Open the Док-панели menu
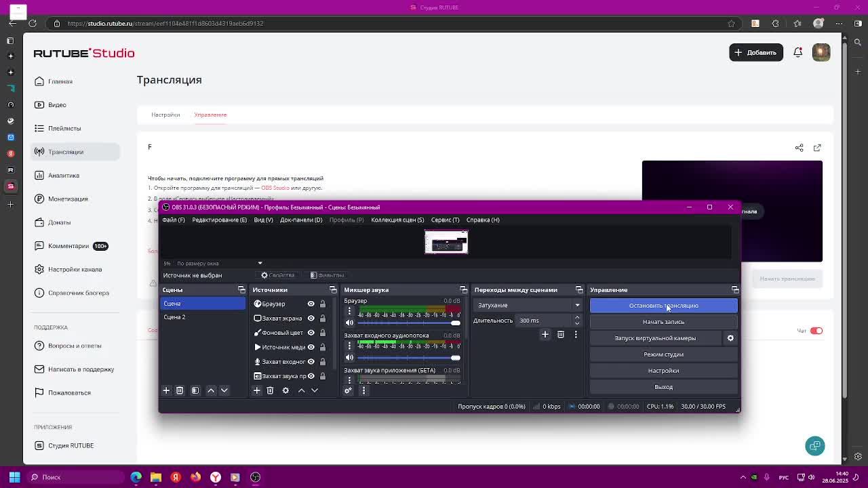 (301, 220)
